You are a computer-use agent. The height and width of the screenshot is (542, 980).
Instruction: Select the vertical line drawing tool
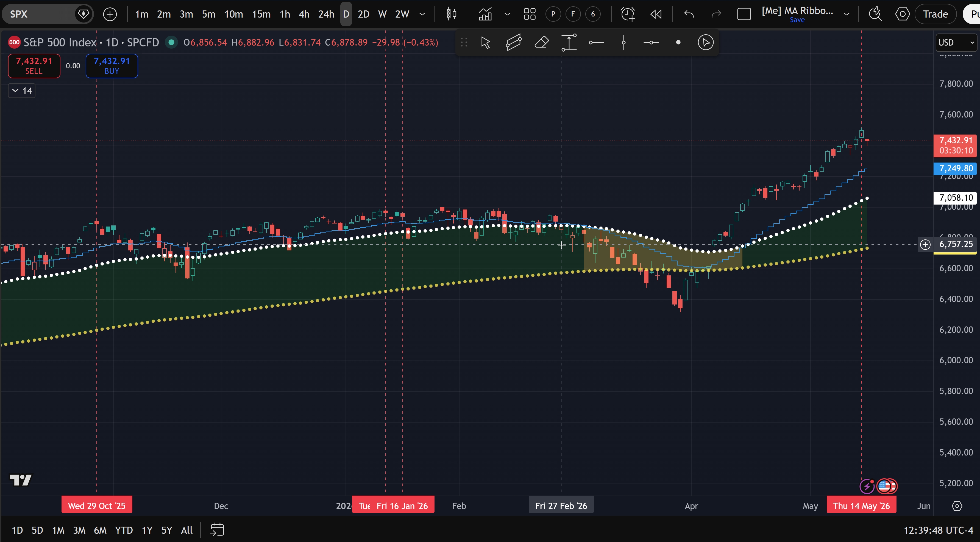pos(623,42)
